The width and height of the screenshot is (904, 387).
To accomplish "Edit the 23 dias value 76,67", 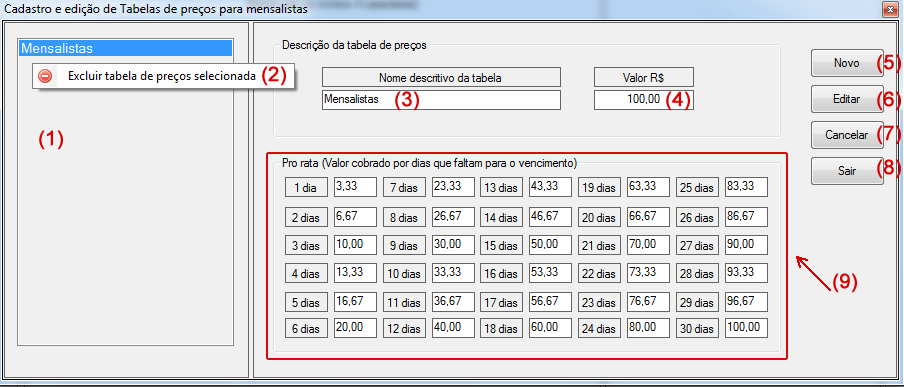I will pos(649,302).
